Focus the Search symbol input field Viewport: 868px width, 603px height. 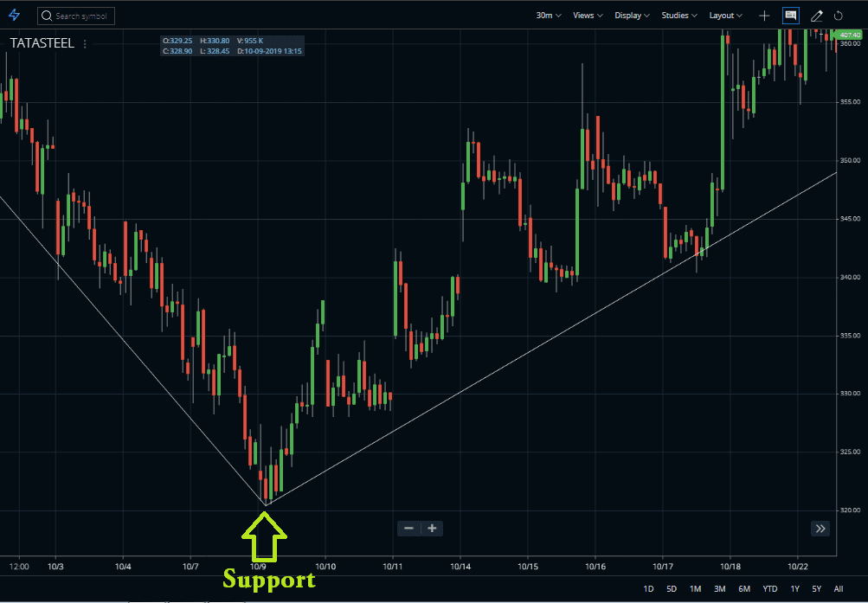[76, 16]
